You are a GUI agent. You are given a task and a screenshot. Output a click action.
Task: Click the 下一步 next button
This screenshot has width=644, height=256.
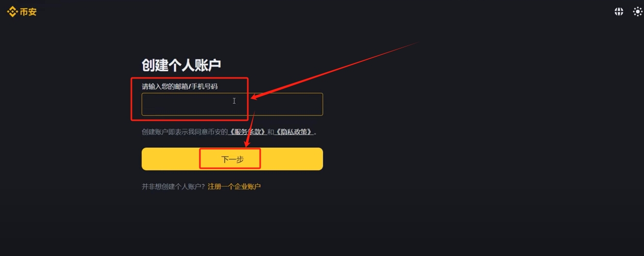(232, 159)
